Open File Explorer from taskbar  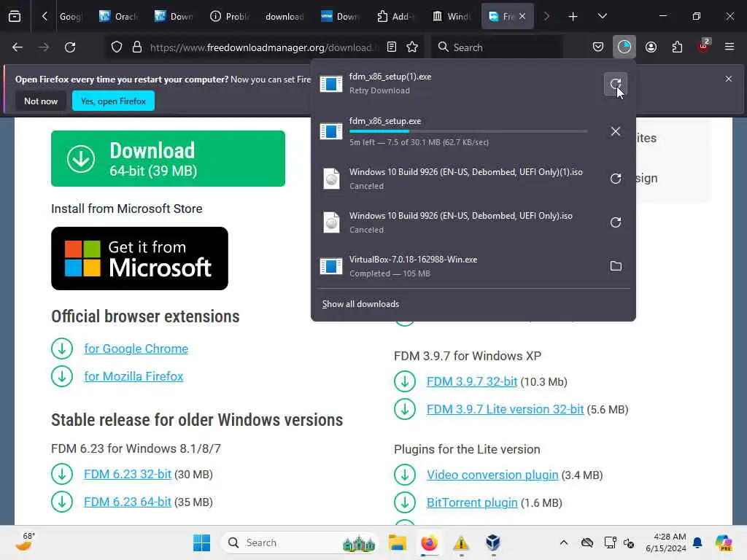pyautogui.click(x=397, y=542)
